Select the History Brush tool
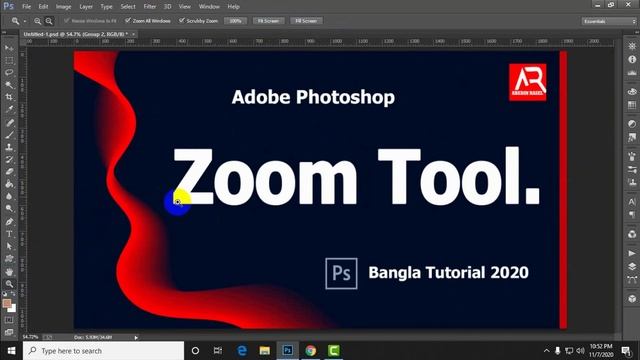 coord(9,159)
